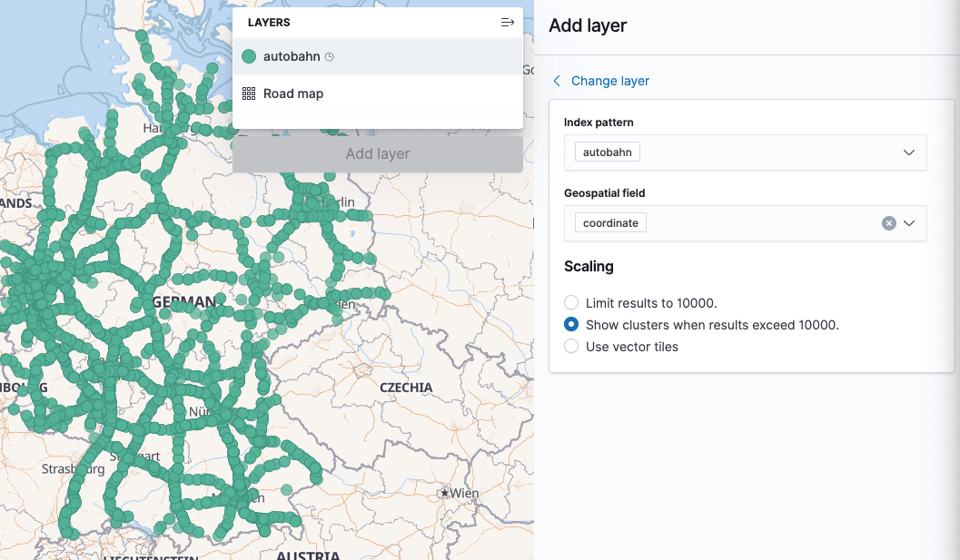Screen dimensions: 960x560
Task: Enable the Use vector tiles scaling option
Action: click(x=572, y=346)
